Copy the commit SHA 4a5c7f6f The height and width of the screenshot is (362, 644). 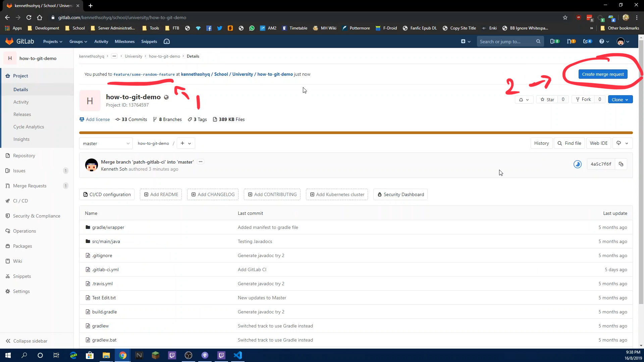pyautogui.click(x=621, y=164)
